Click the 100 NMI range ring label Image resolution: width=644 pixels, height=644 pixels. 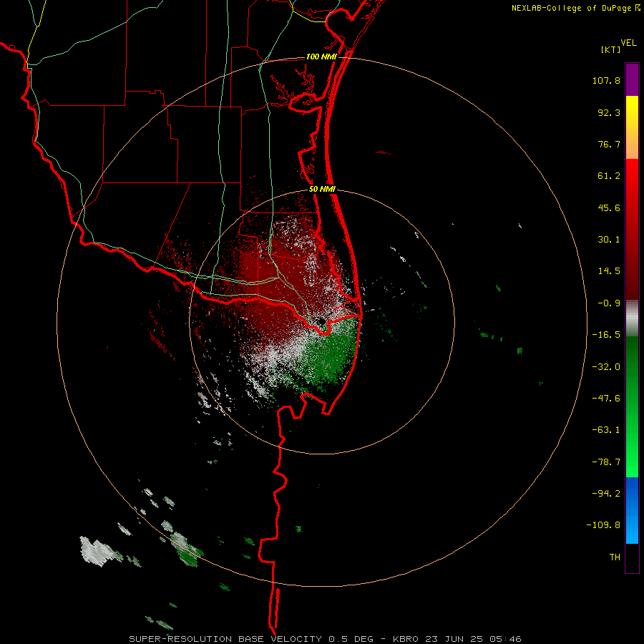[321, 57]
